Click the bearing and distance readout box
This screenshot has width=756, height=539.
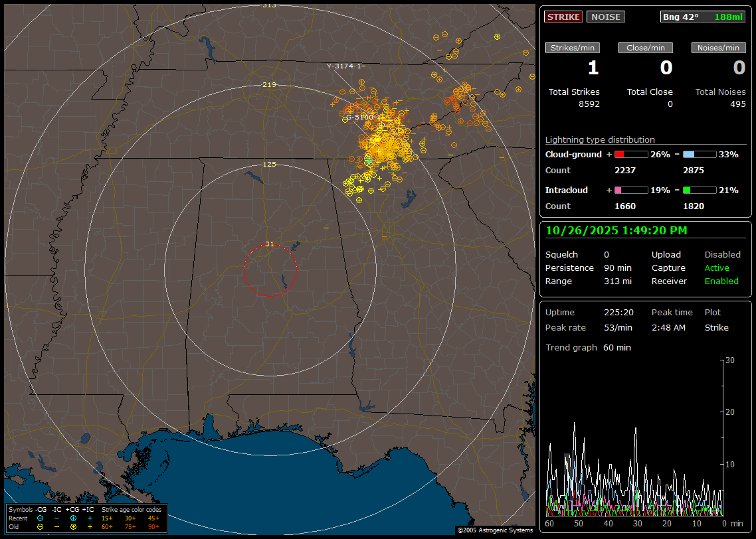coord(704,17)
